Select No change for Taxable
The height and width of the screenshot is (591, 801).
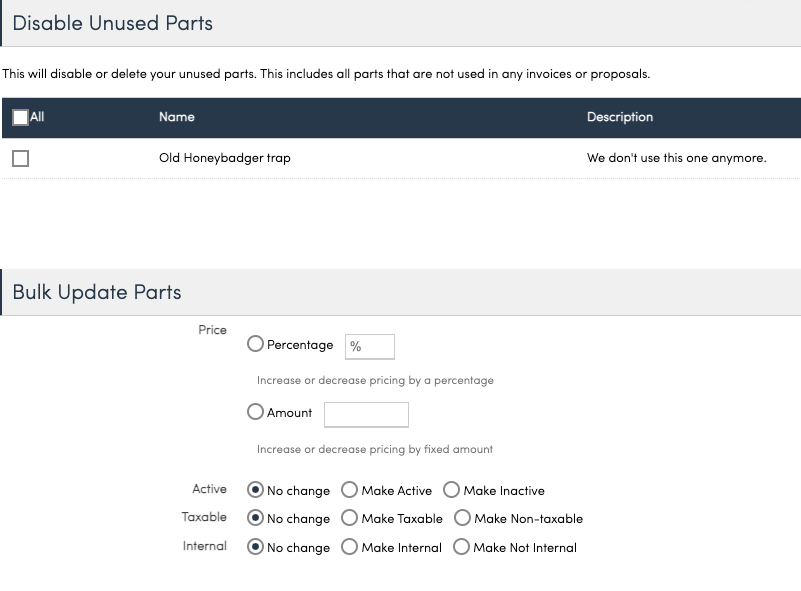(x=256, y=518)
